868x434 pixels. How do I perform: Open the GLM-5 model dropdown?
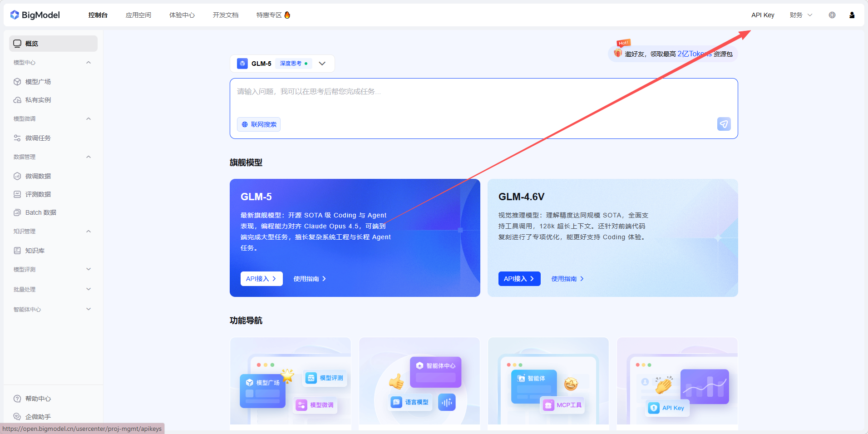click(x=322, y=64)
